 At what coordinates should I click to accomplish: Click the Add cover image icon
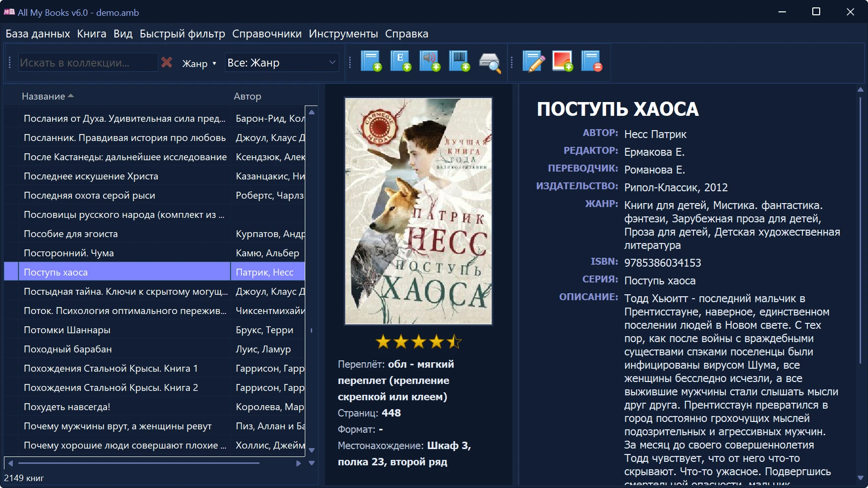(563, 62)
